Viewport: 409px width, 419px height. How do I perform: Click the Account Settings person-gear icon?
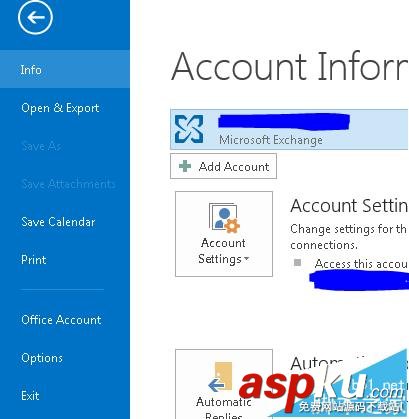click(224, 217)
